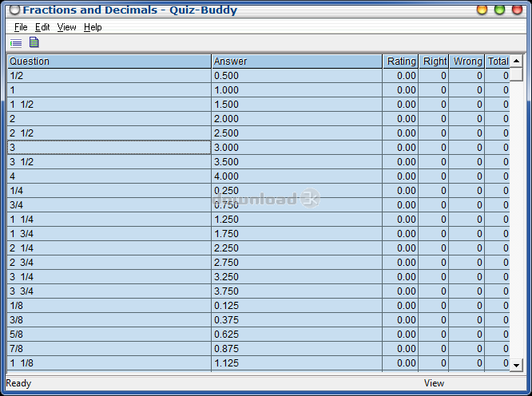
Task: Select question cell "1/2"
Action: 109,76
